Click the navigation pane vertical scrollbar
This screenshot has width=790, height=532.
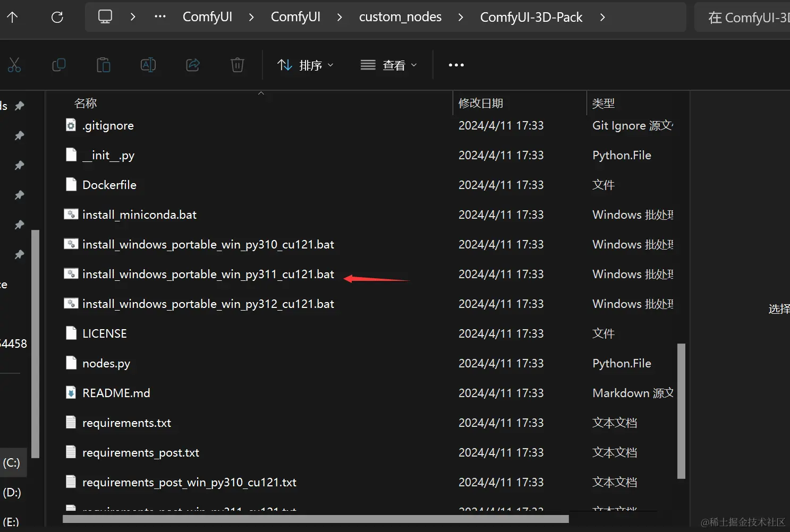(36, 344)
